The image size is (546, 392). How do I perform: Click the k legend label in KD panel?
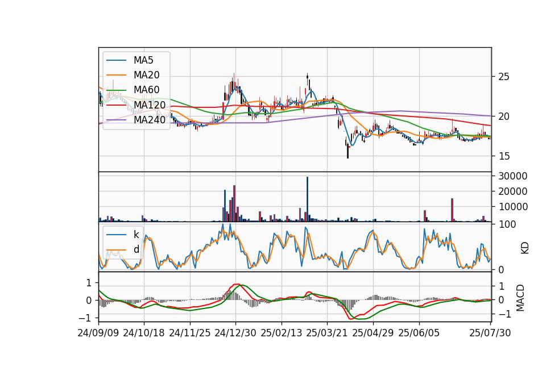coord(136,235)
